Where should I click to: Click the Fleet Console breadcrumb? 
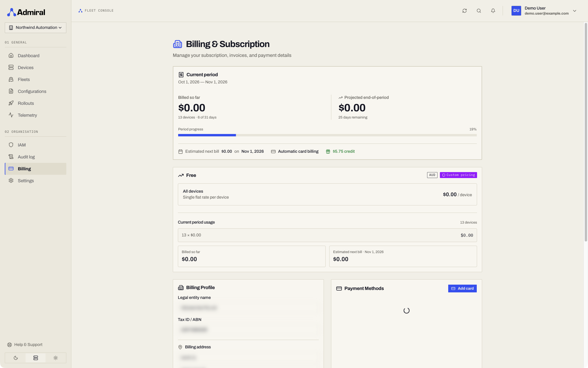click(96, 11)
